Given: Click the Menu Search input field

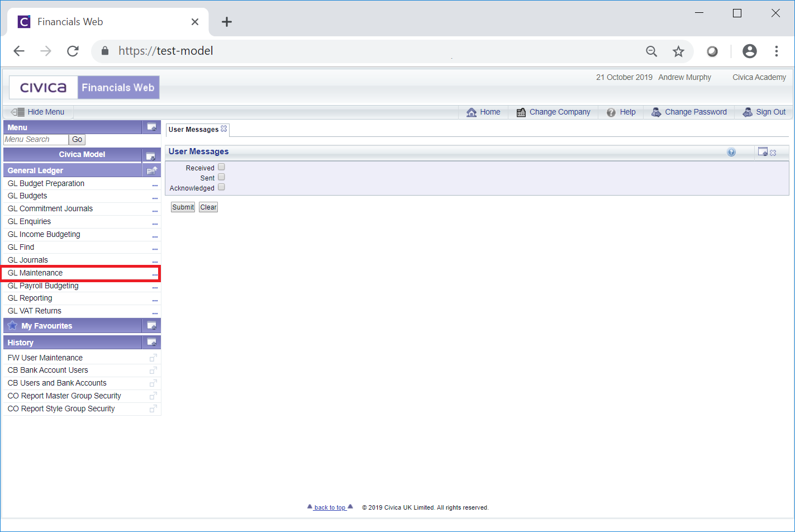Looking at the screenshot, I should click(36, 140).
